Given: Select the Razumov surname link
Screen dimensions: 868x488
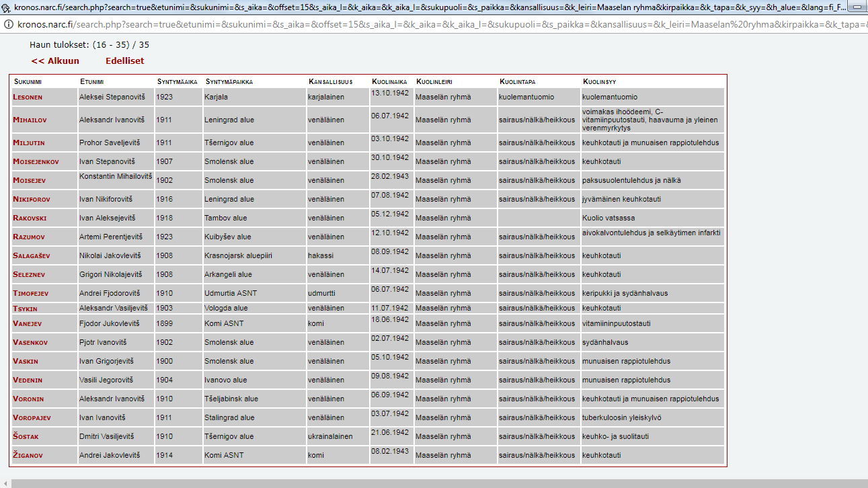Looking at the screenshot, I should coord(28,237).
